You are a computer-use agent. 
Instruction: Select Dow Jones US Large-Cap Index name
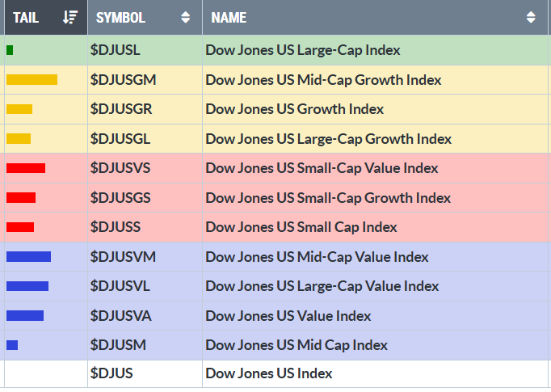click(x=303, y=50)
